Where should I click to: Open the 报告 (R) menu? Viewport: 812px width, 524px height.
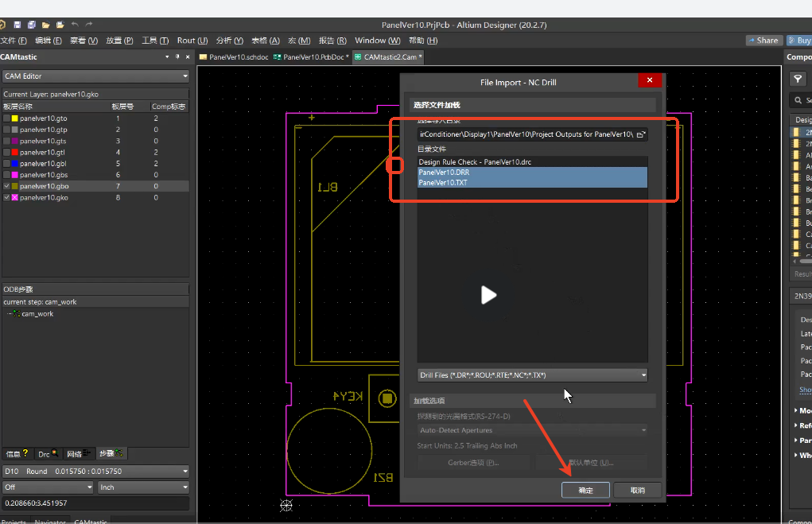tap(332, 41)
